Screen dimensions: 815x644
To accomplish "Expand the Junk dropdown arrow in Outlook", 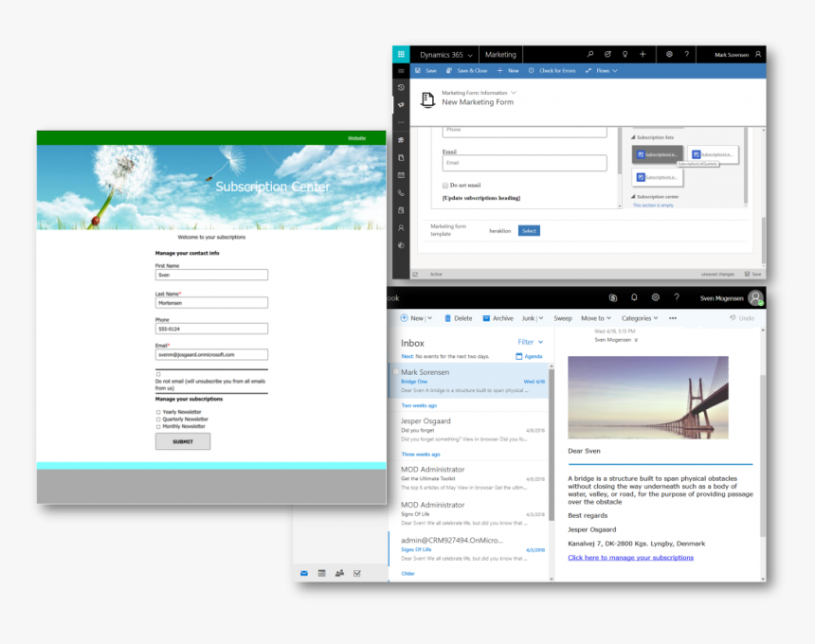I will pos(540,318).
